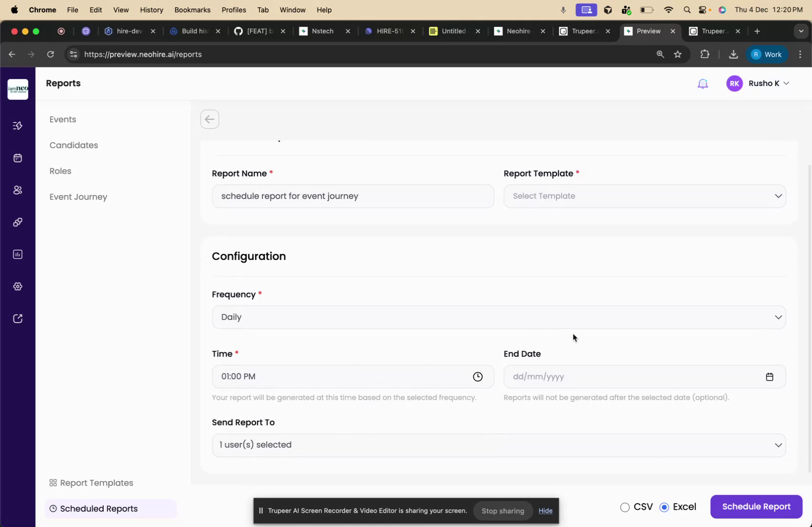Click the clock icon in Time field
The width and height of the screenshot is (812, 527).
coord(478,376)
